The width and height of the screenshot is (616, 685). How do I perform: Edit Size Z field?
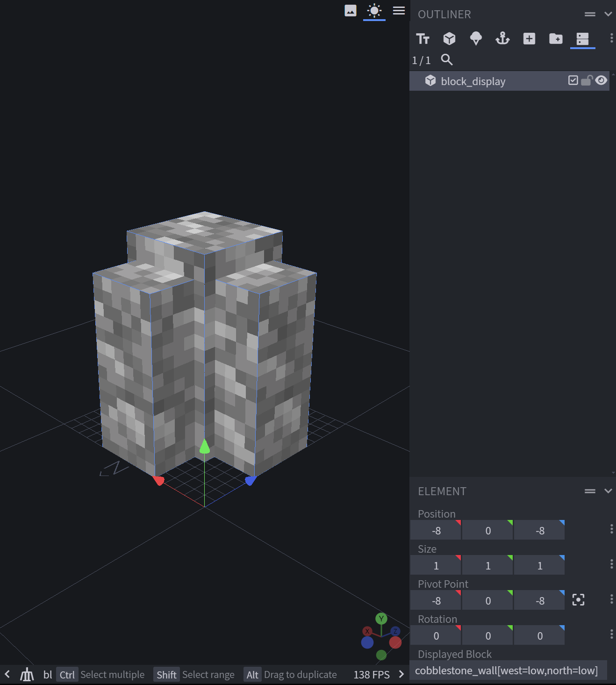point(540,565)
